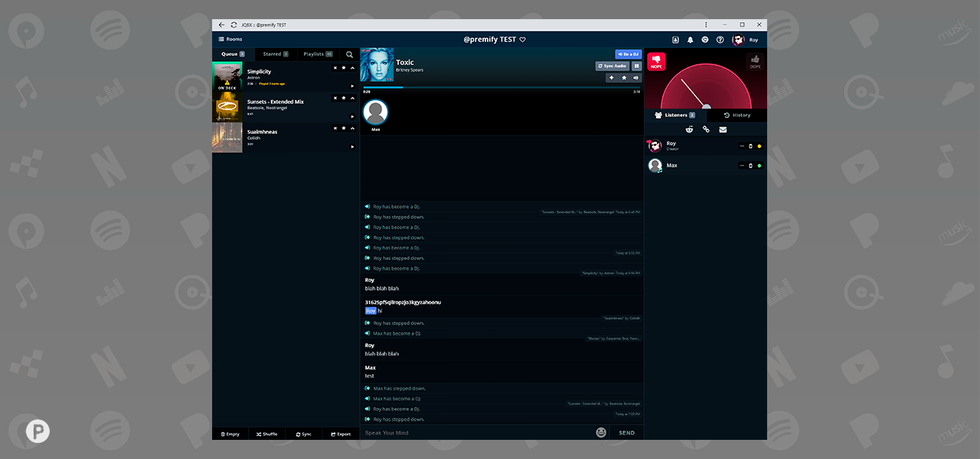Click the Sunsets album artwork
Image resolution: width=980 pixels, height=459 pixels.
(x=227, y=107)
